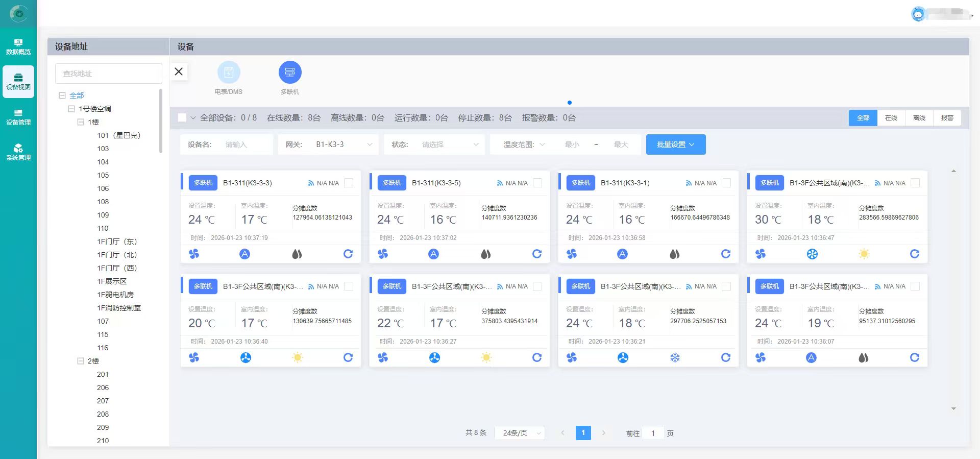This screenshot has width=980, height=459.
Task: Tick the checkbox on B1-311(K3-3-1) card
Action: pos(726,183)
